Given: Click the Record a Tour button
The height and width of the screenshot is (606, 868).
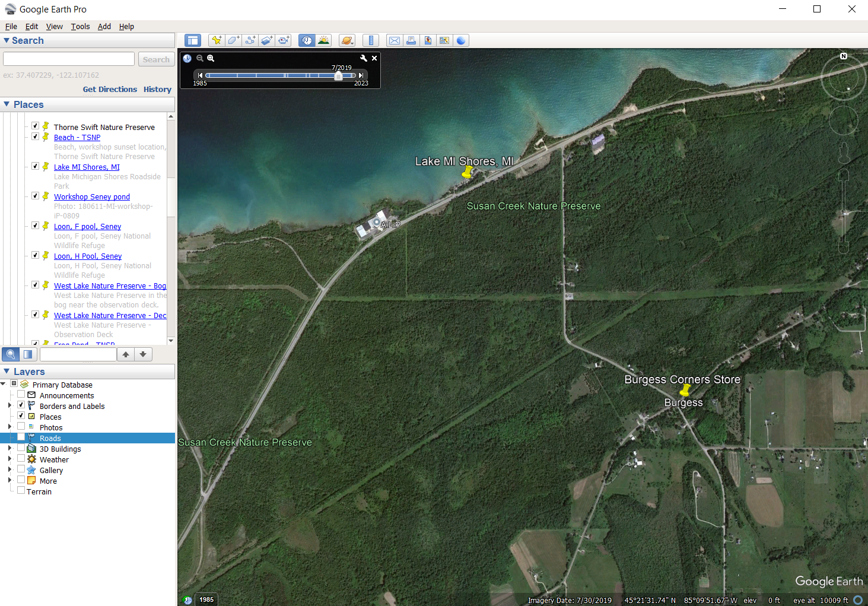Looking at the screenshot, I should [284, 40].
